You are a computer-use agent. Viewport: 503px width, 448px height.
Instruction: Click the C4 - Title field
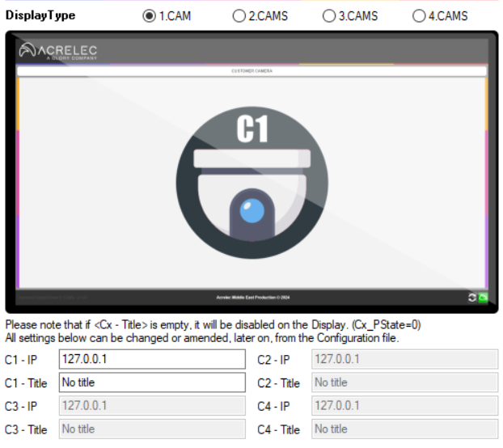click(x=404, y=429)
